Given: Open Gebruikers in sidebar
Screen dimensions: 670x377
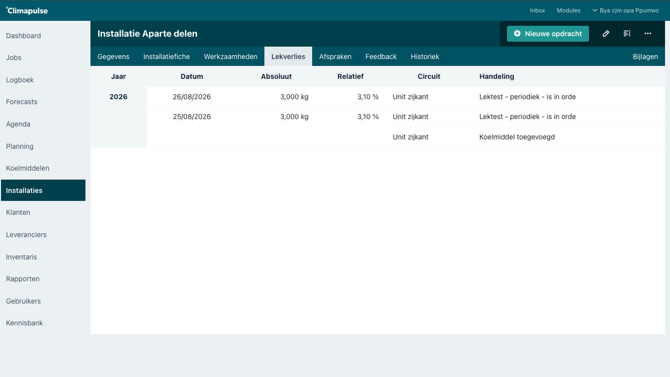Looking at the screenshot, I should tap(43, 301).
